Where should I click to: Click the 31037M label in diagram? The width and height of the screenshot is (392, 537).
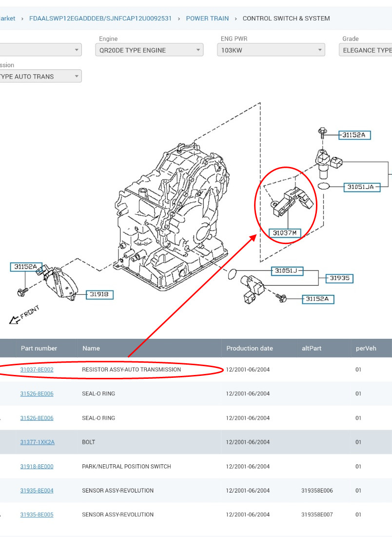click(285, 233)
